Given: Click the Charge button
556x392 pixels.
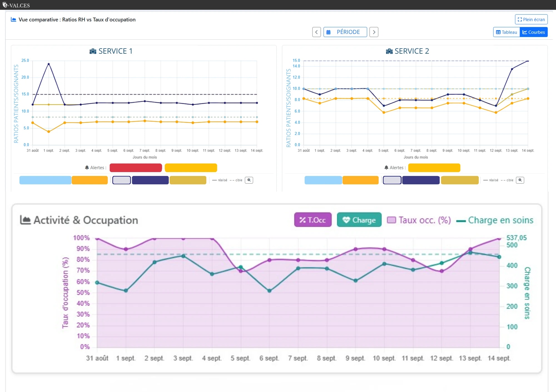Looking at the screenshot, I should (359, 220).
